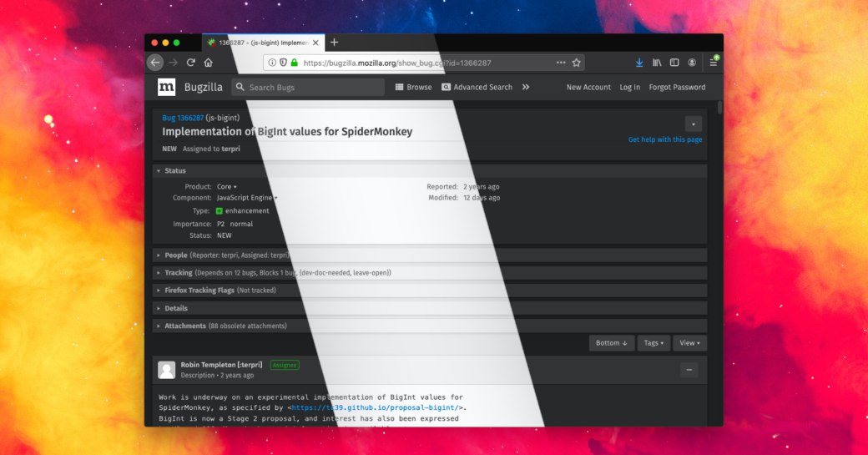Open the Core product dropdown
Viewport: 868px width, 455px height.
click(226, 186)
